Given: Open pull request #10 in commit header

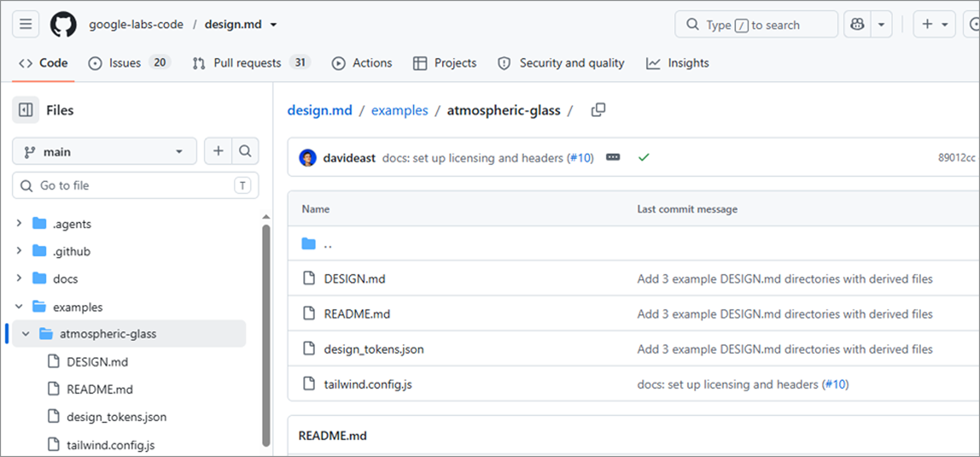Looking at the screenshot, I should [581, 158].
